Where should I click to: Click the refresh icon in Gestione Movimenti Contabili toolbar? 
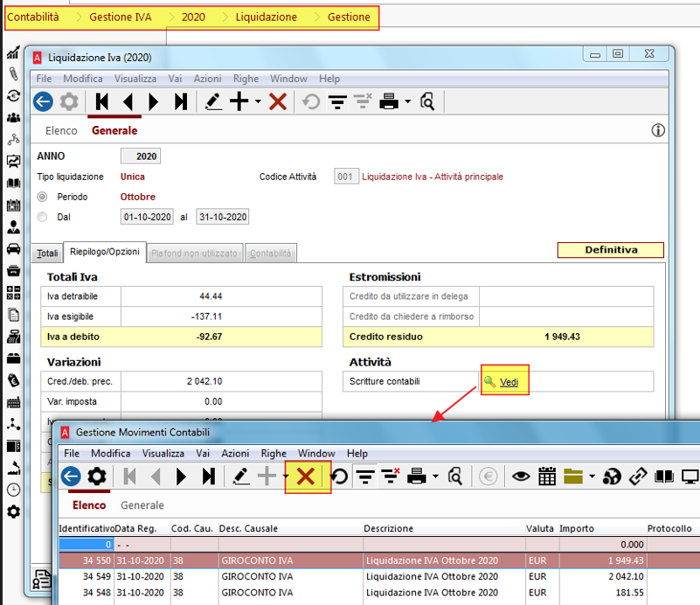click(340, 476)
